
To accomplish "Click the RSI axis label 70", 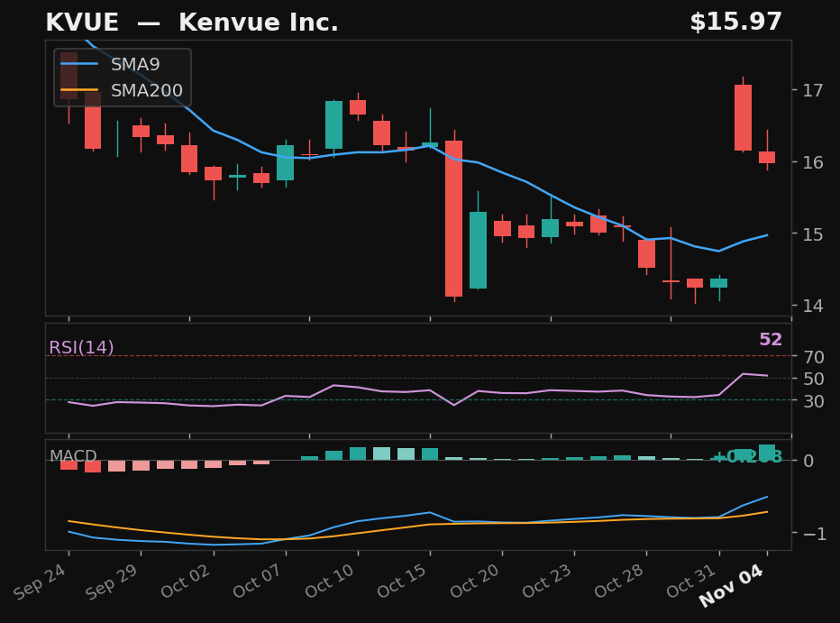I will pyautogui.click(x=813, y=357).
